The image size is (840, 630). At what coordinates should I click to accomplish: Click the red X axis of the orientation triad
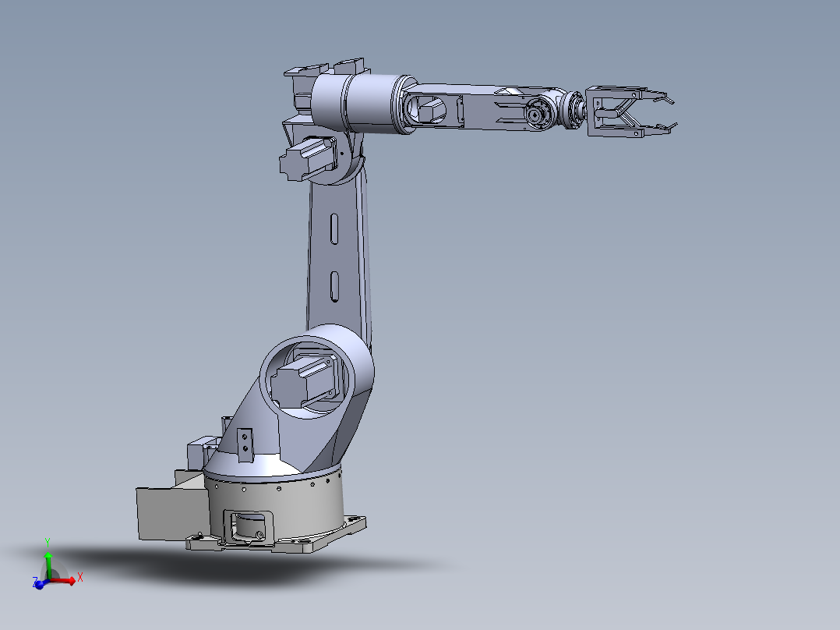click(x=64, y=580)
